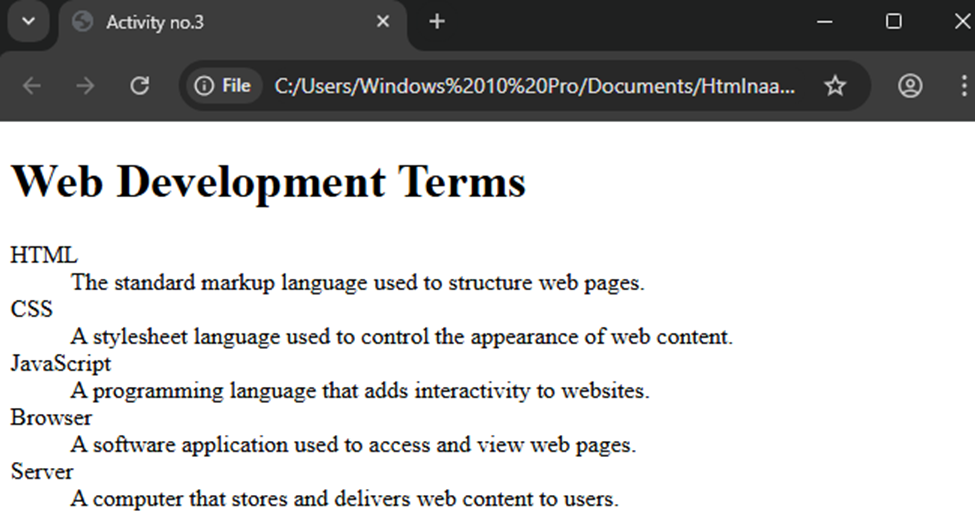Open the profile avatar menu
Screen dimensions: 975x521
coord(909,86)
